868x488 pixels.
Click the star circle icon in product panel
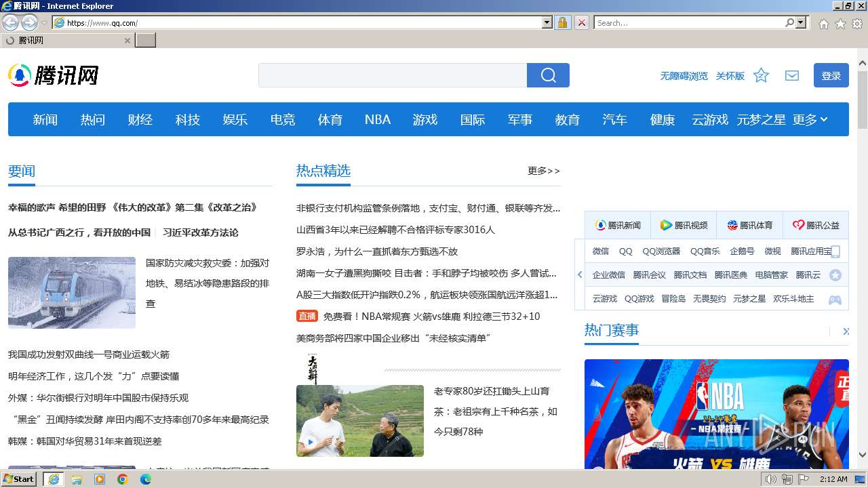click(x=835, y=275)
